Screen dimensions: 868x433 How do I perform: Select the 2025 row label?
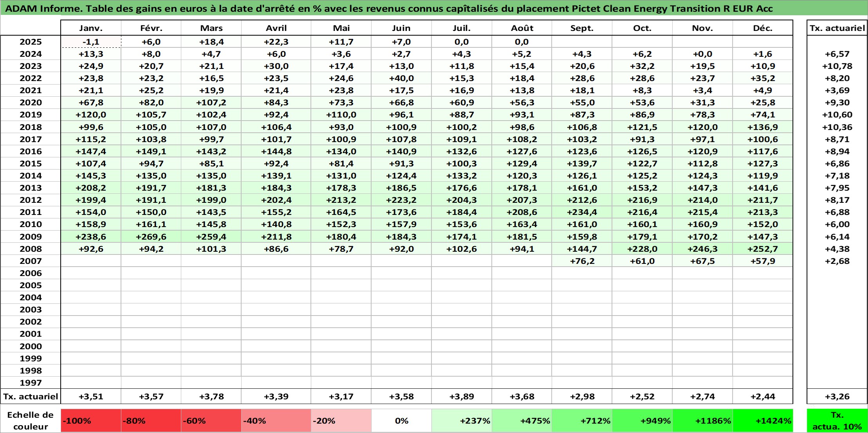pyautogui.click(x=31, y=42)
